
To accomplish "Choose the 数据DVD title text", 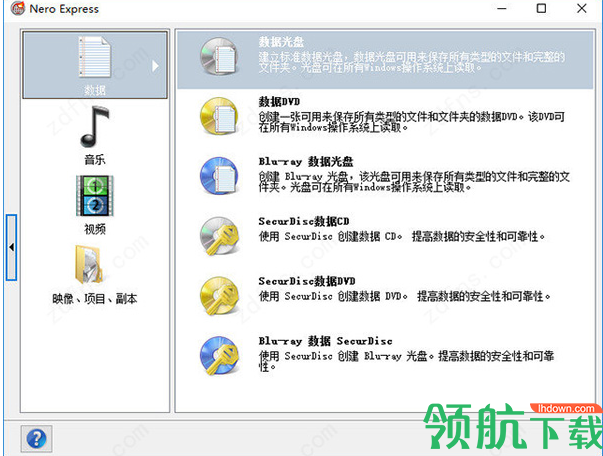I will click(x=279, y=102).
